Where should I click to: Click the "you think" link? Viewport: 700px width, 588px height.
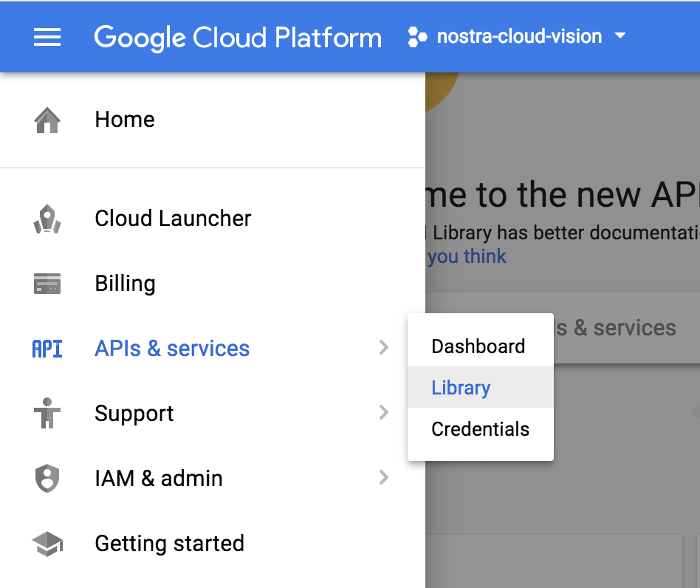coord(467,257)
